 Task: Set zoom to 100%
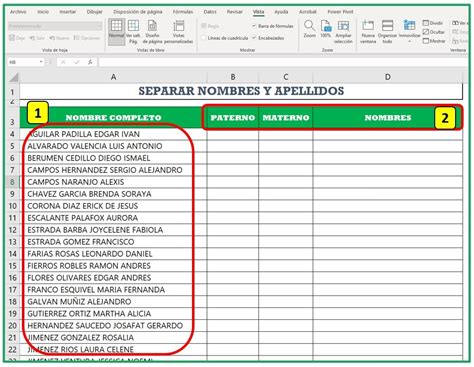point(325,29)
